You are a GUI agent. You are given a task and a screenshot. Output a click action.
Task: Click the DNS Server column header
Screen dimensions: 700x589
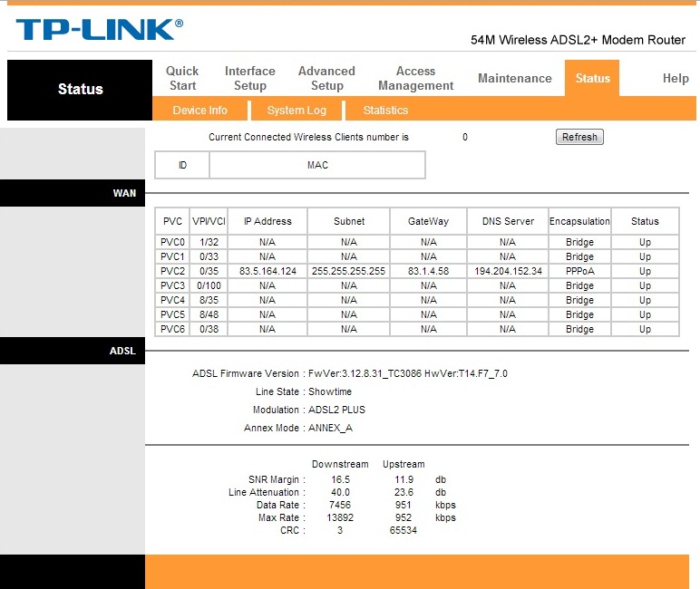pyautogui.click(x=508, y=221)
